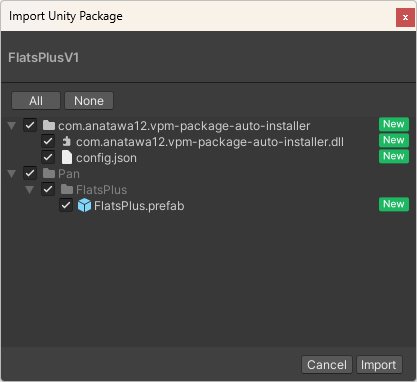Select the com.anatawa12.vpm-package-auto-installer folder name

pyautogui.click(x=184, y=126)
